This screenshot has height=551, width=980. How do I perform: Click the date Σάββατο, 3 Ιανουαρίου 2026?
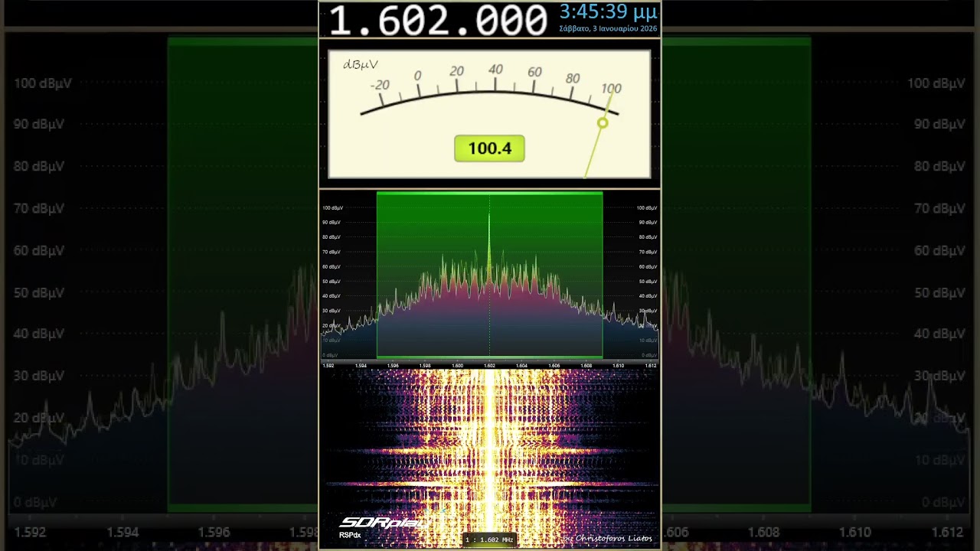pyautogui.click(x=608, y=29)
